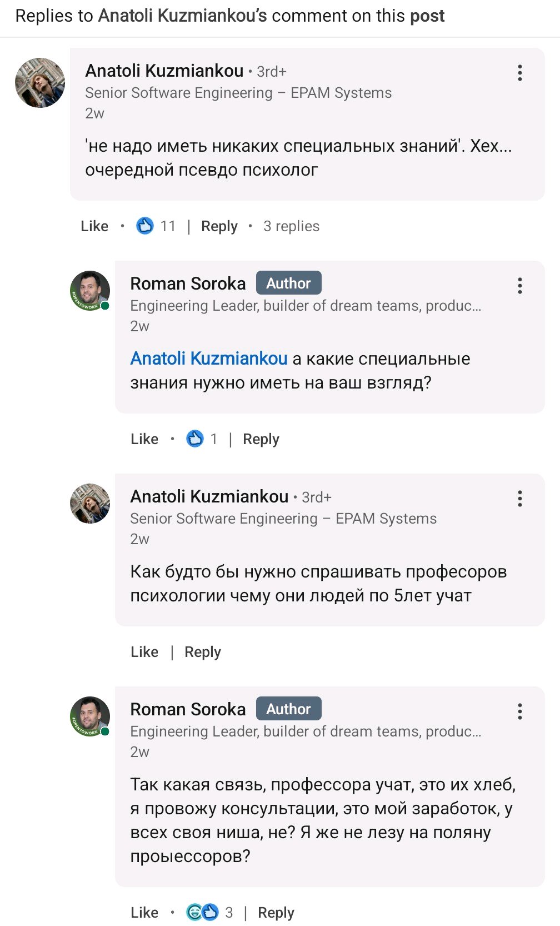
Task: Reply to Anatoli's professors comment
Action: (202, 652)
